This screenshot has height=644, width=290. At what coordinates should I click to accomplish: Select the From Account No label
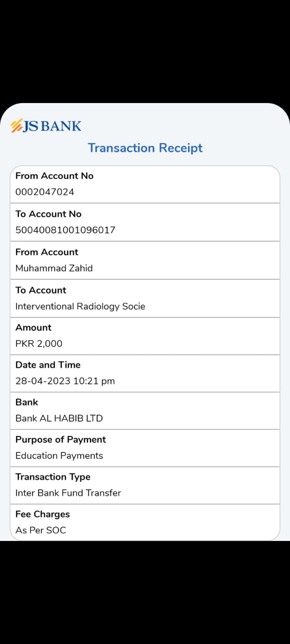(x=54, y=176)
